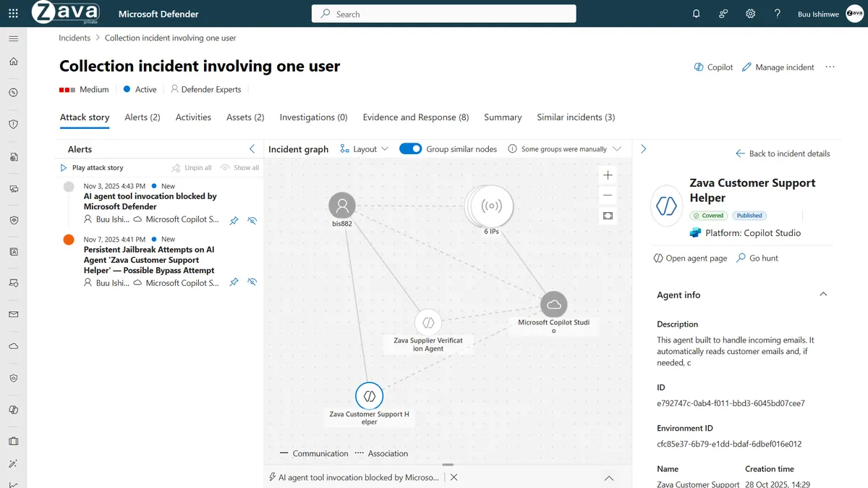Toggle Group similar nodes switch
868x488 pixels.
[x=411, y=148]
